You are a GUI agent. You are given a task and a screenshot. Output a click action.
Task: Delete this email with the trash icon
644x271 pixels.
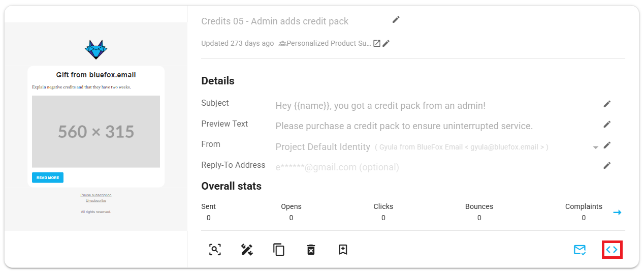coord(311,250)
